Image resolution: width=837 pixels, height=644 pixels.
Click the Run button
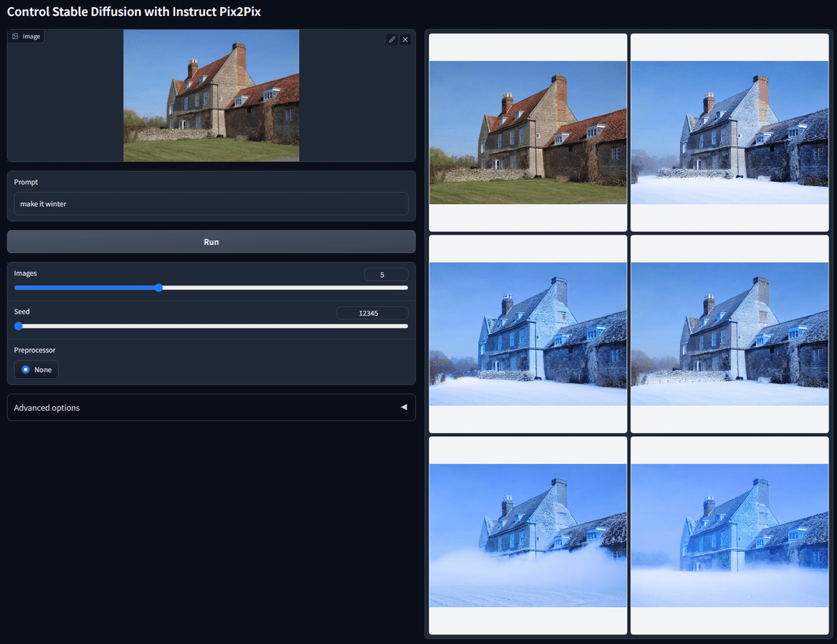pyautogui.click(x=211, y=242)
